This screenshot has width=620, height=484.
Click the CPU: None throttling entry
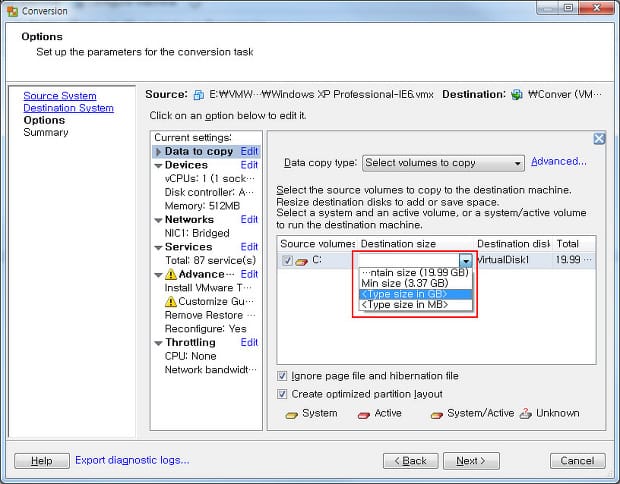191,356
